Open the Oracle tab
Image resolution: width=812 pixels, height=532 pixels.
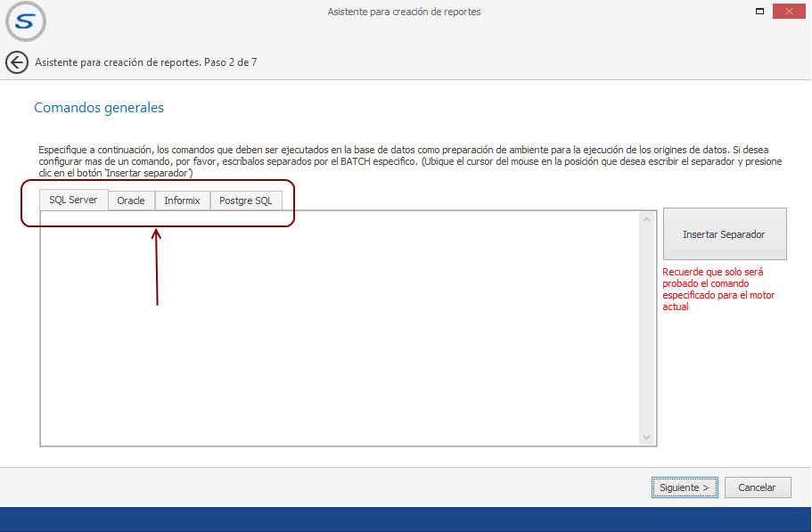click(x=131, y=201)
